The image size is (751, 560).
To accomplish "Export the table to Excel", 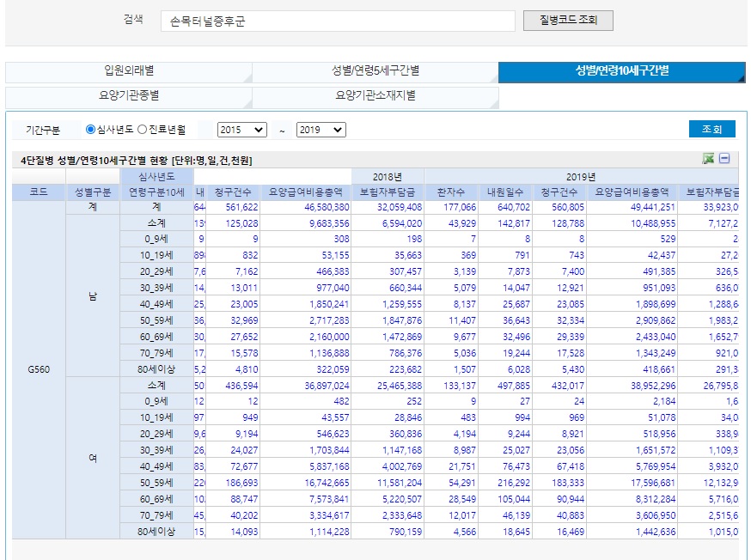I will pos(708,159).
